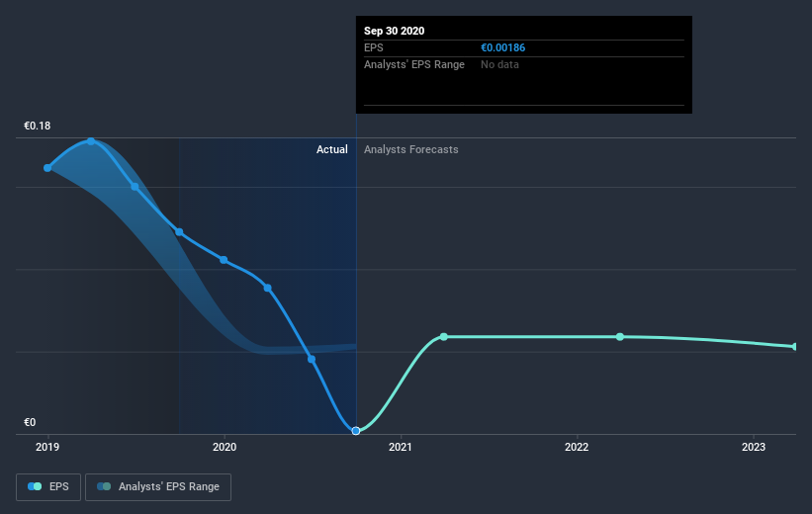Click the EPS data point just after 2020
The image size is (812, 514).
[267, 288]
